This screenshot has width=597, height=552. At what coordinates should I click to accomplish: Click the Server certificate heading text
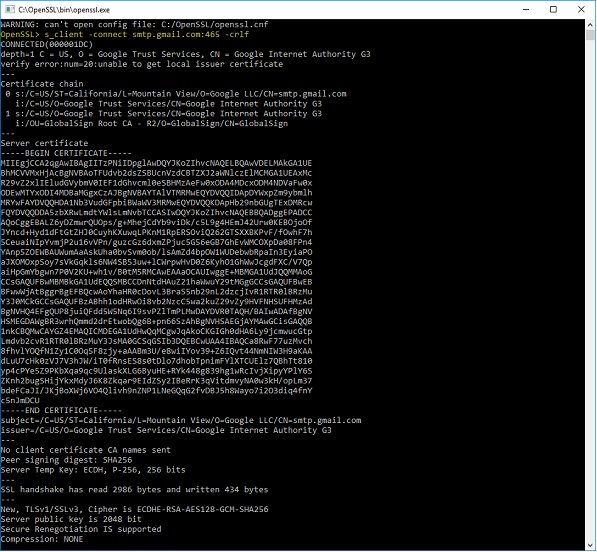click(x=44, y=143)
